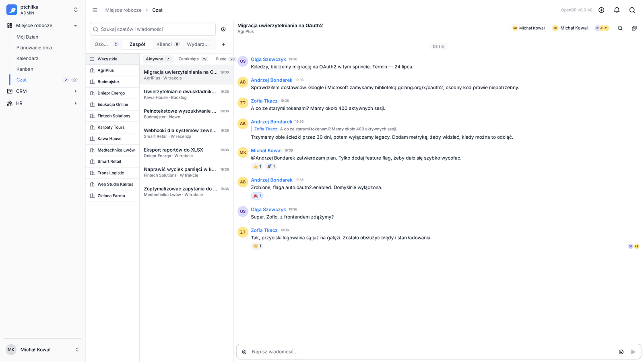The image size is (644, 362).
Task: Open Kalendarz page
Action: 27,58
